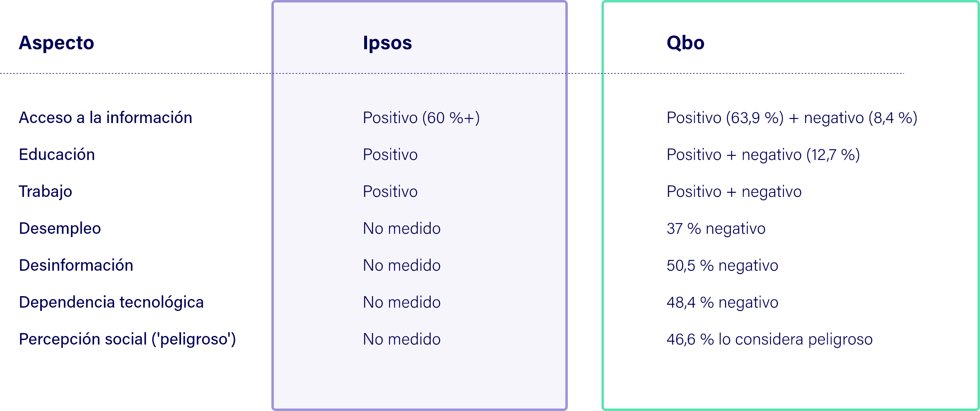Select Ipsos "No medido" in the Desempleo row
Image resolution: width=980 pixels, height=411 pixels.
tap(402, 228)
